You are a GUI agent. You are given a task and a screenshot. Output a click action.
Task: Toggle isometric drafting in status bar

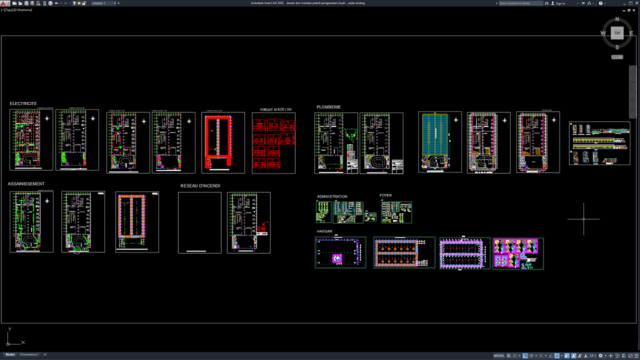pyautogui.click(x=541, y=356)
